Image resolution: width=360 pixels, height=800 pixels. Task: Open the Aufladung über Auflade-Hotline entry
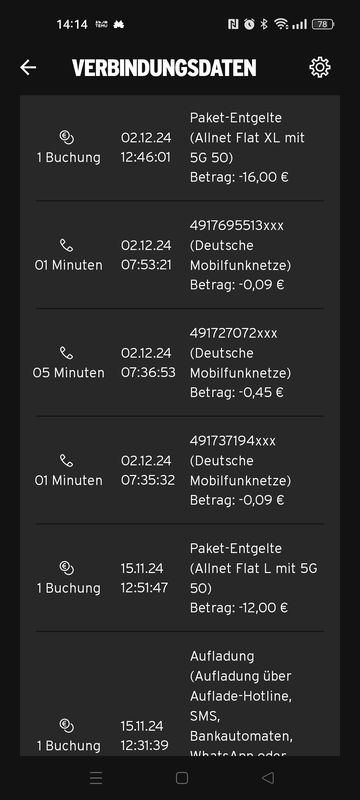pos(180,694)
